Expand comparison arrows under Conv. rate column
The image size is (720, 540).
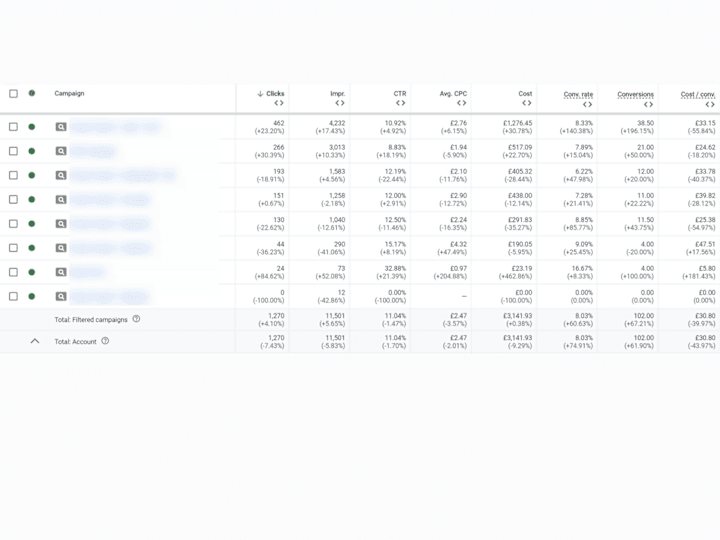click(588, 105)
